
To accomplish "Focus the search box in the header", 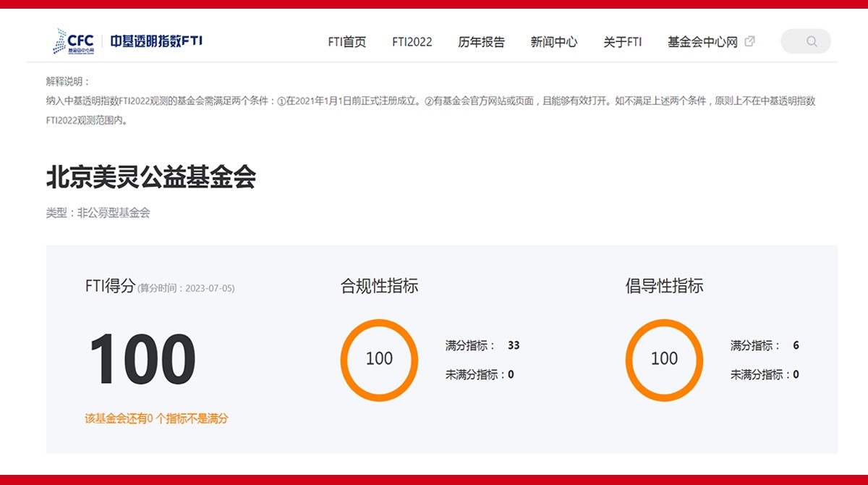I will [x=806, y=41].
